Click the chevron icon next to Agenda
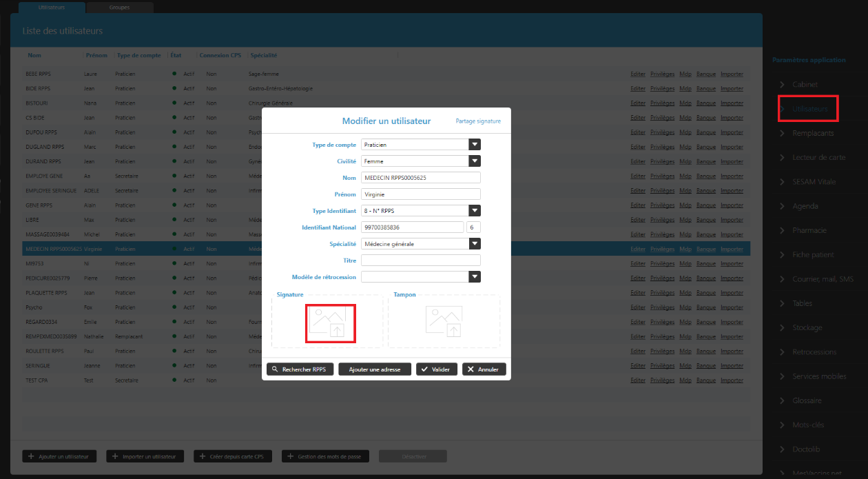Viewport: 868px width, 479px height. pos(783,206)
